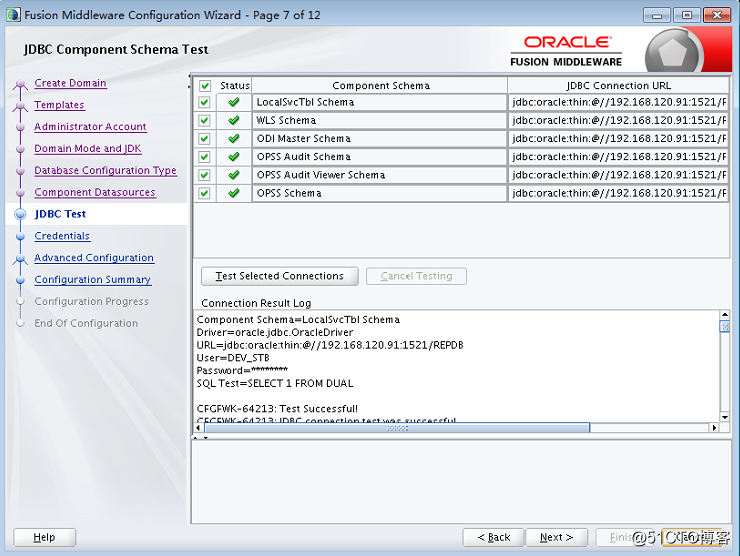Click the horizontal scrollbar thumb in log
The image size is (740, 556).
pos(397,428)
